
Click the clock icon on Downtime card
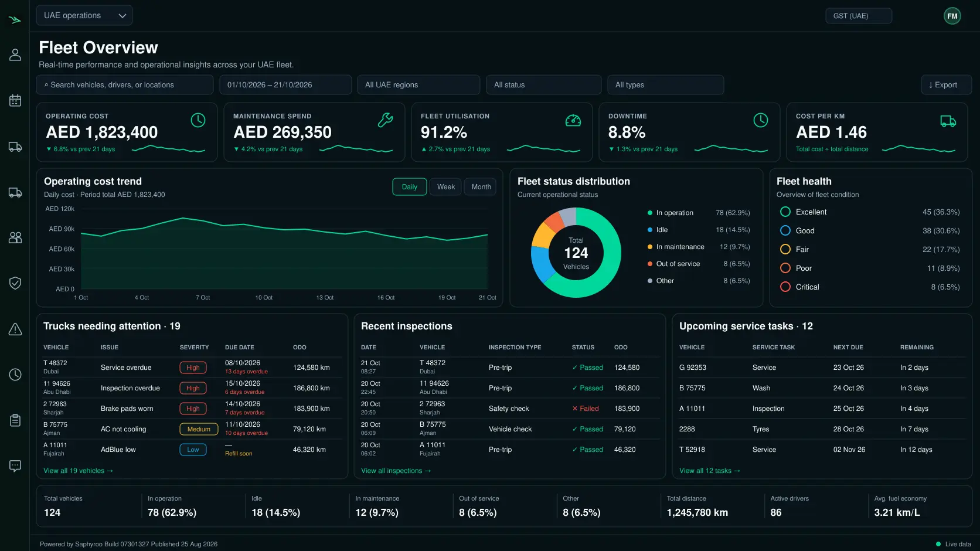coord(760,120)
